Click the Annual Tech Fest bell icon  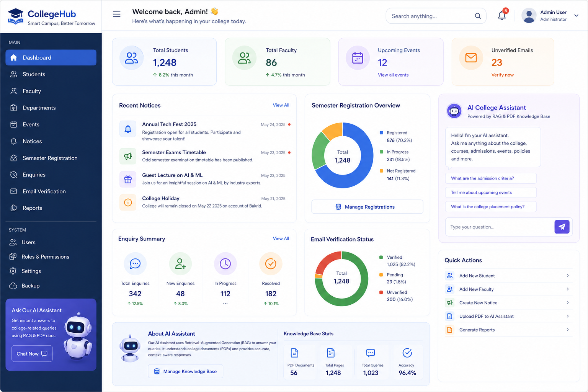pos(128,129)
